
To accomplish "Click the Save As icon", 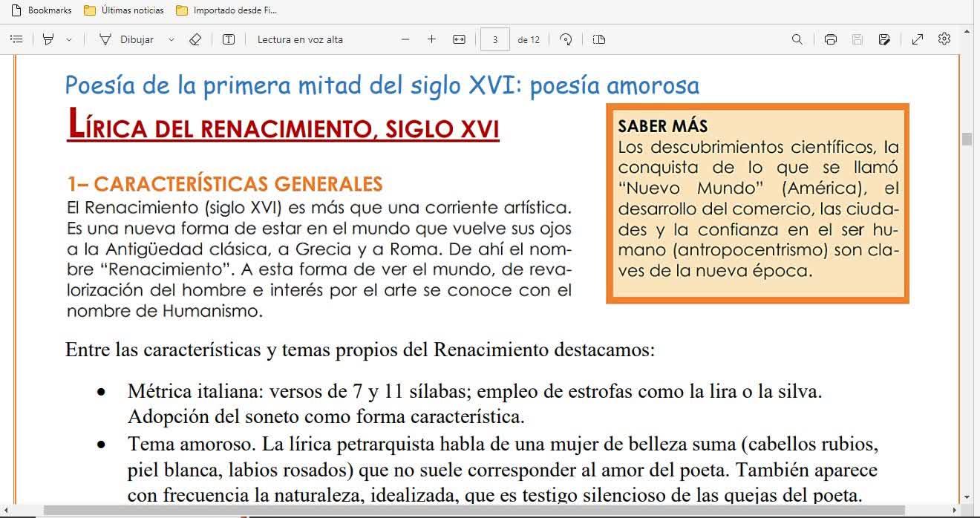I will click(884, 39).
